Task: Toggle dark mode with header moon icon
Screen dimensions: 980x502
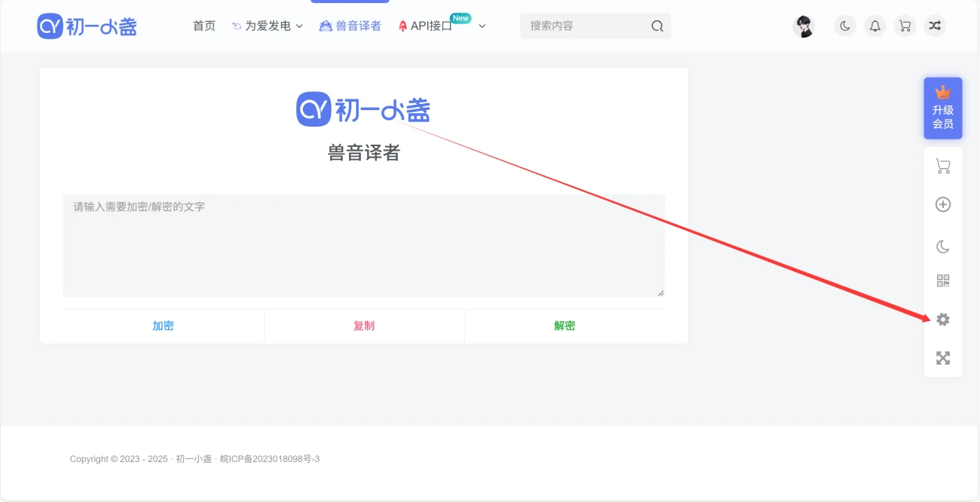Action: (845, 26)
